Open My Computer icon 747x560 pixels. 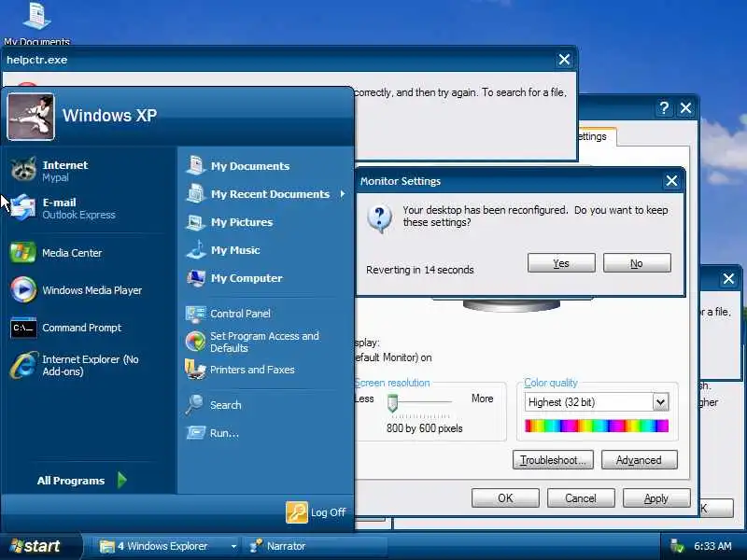point(195,277)
